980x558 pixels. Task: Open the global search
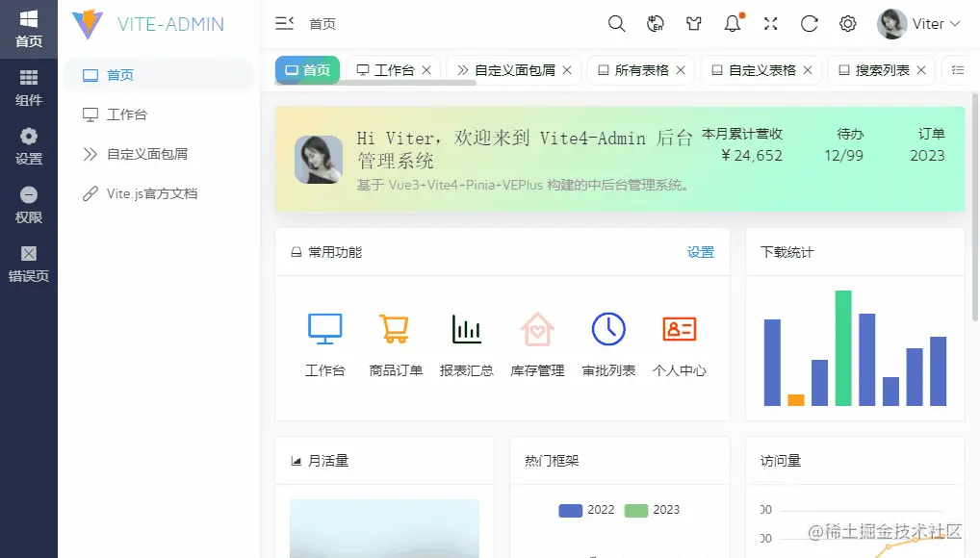pos(616,23)
